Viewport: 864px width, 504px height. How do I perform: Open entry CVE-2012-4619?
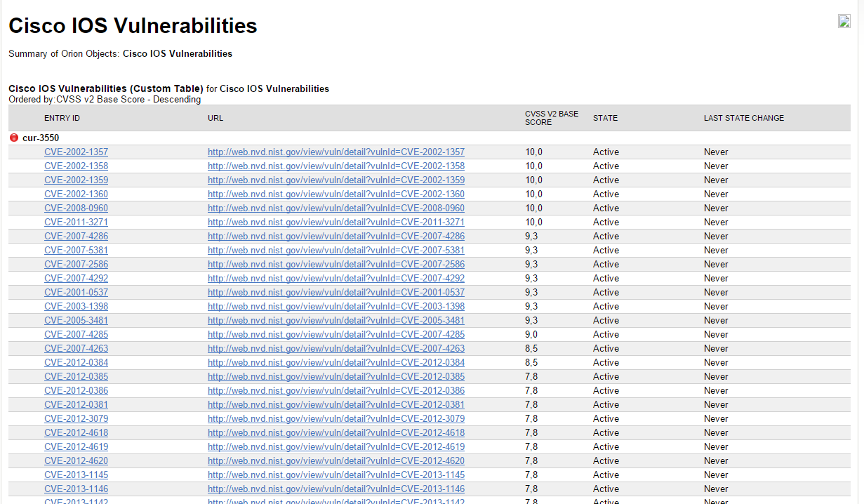click(76, 446)
